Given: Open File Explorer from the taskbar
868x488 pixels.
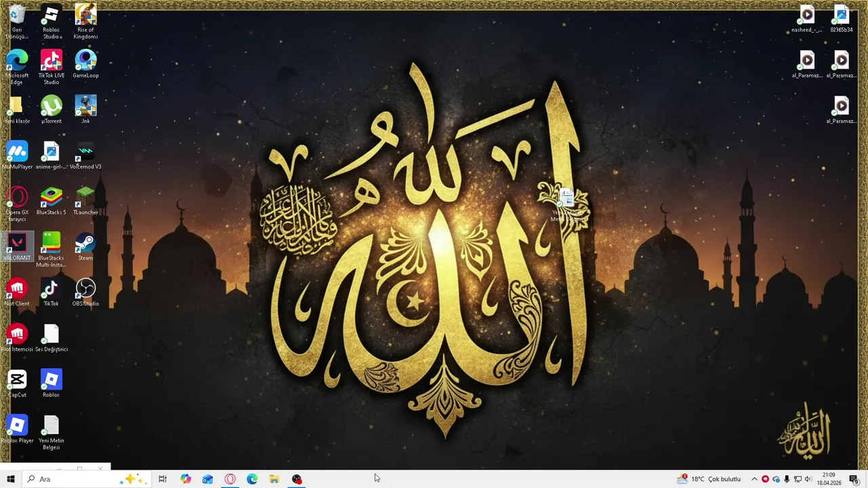Looking at the screenshot, I should 274,479.
